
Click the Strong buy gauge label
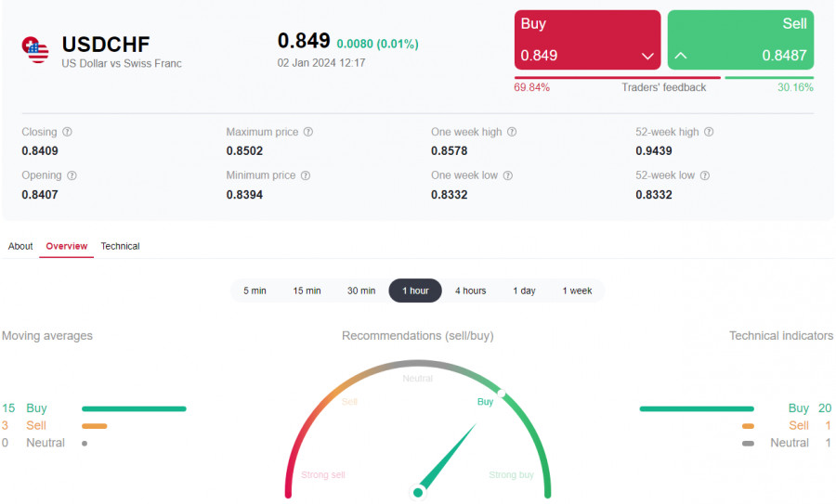coord(511,474)
